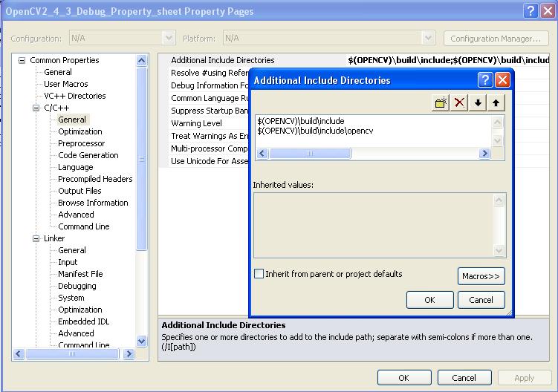Click the directories list horizontal scrollbar thumb
The height and width of the screenshot is (392, 558).
(x=310, y=154)
